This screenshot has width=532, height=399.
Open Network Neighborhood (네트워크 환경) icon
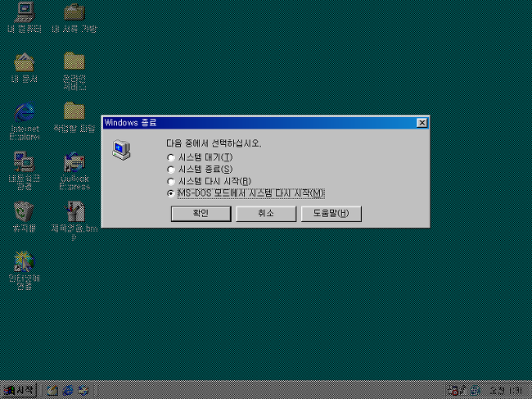coord(24,162)
